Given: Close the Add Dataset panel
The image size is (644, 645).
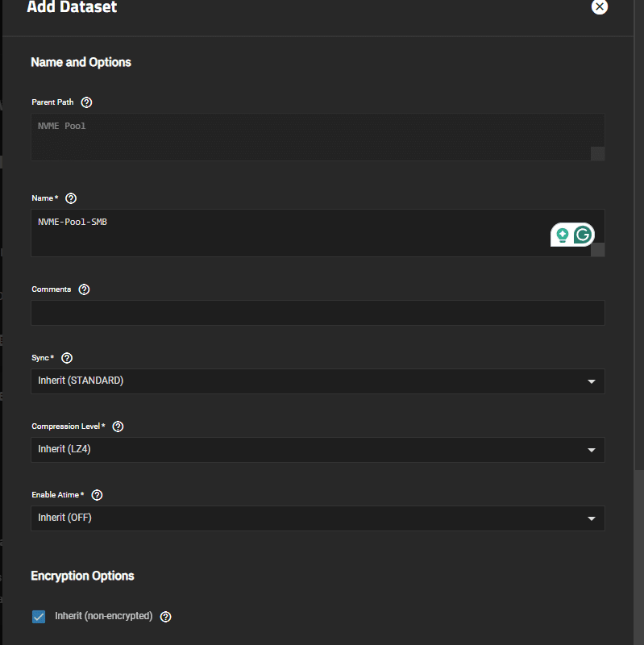Looking at the screenshot, I should pos(599,6).
